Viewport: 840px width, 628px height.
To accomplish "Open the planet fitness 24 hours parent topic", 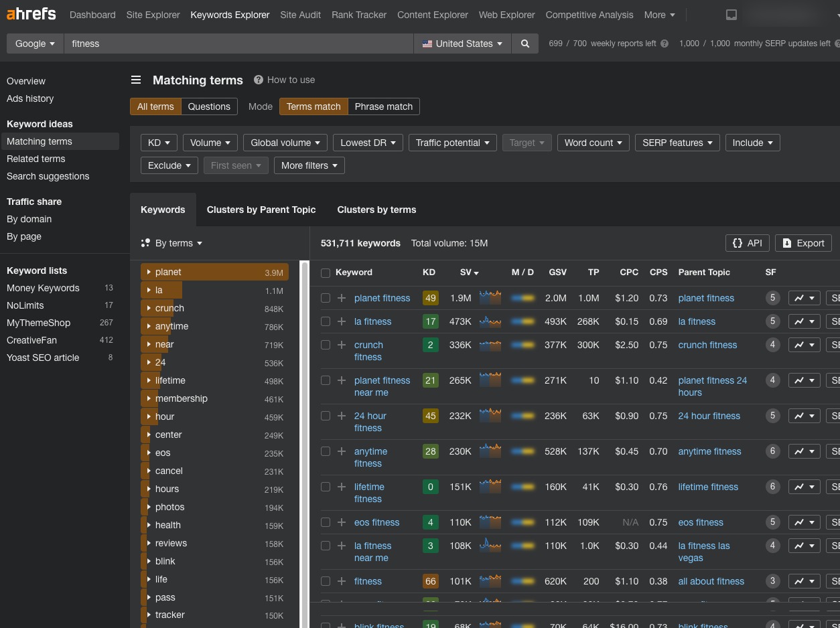I will pos(713,386).
